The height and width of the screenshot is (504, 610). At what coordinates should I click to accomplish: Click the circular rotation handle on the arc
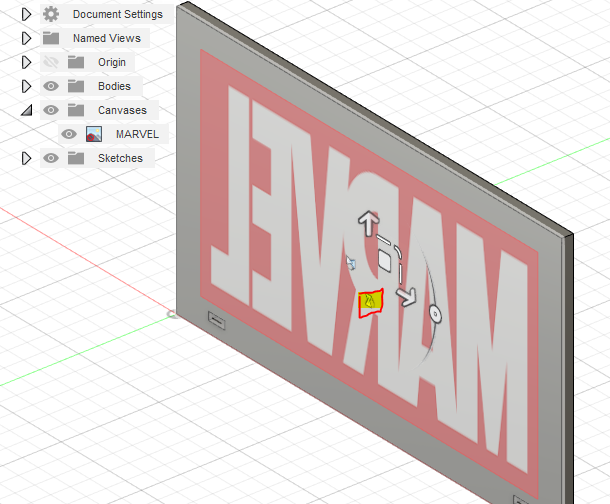435,313
